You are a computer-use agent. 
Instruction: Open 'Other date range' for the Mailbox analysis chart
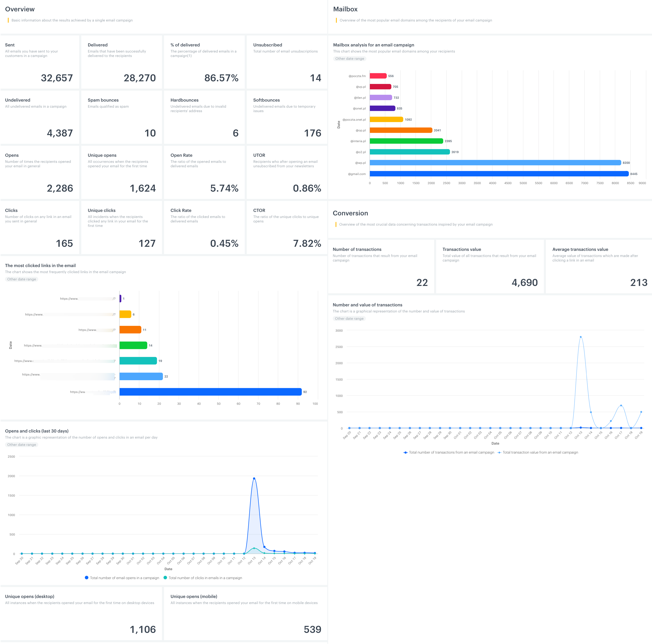[x=349, y=58]
